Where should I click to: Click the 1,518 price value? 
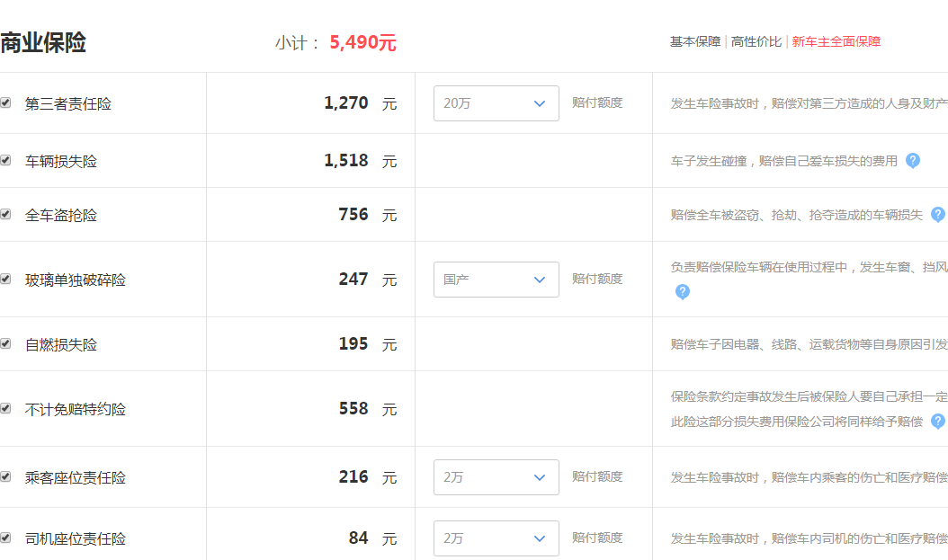pos(345,160)
